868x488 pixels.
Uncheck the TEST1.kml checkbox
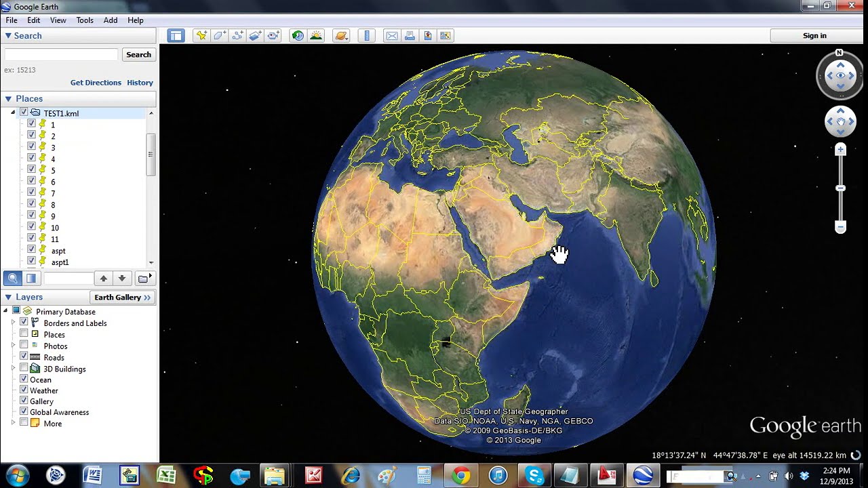(x=24, y=113)
